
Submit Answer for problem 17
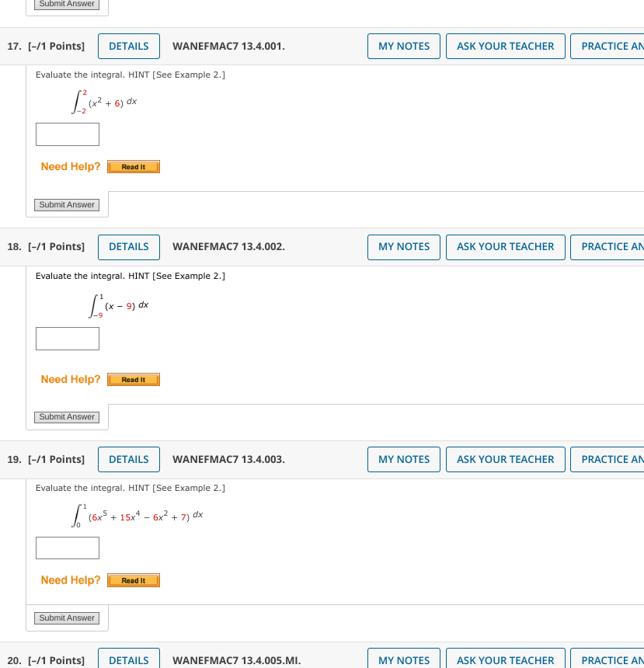coord(67,204)
